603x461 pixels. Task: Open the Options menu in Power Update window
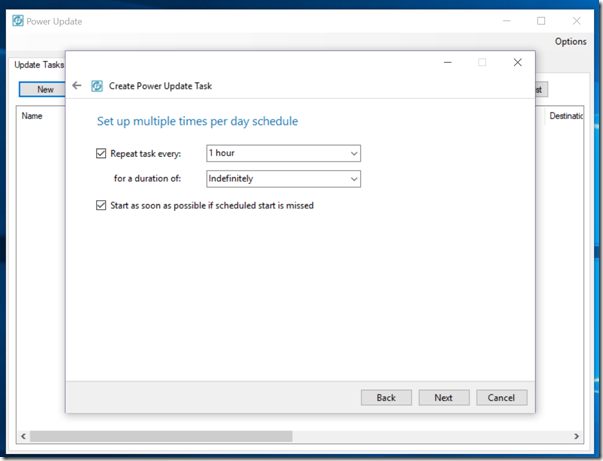coord(570,42)
